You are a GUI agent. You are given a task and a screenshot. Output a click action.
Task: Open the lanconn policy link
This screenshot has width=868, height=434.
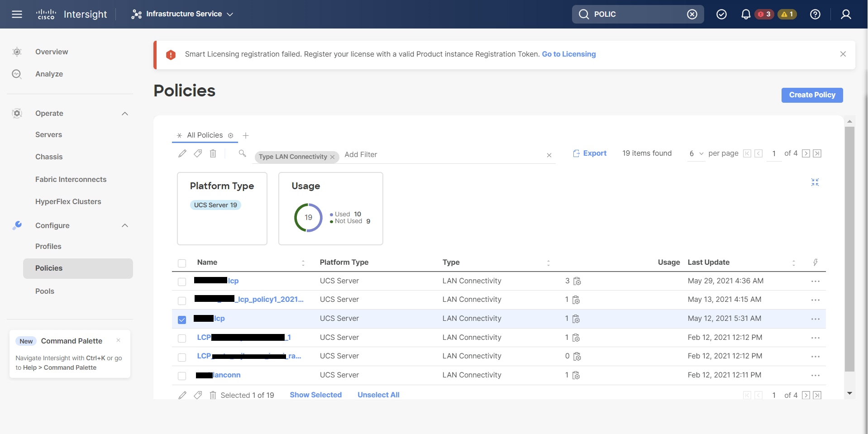pos(227,375)
